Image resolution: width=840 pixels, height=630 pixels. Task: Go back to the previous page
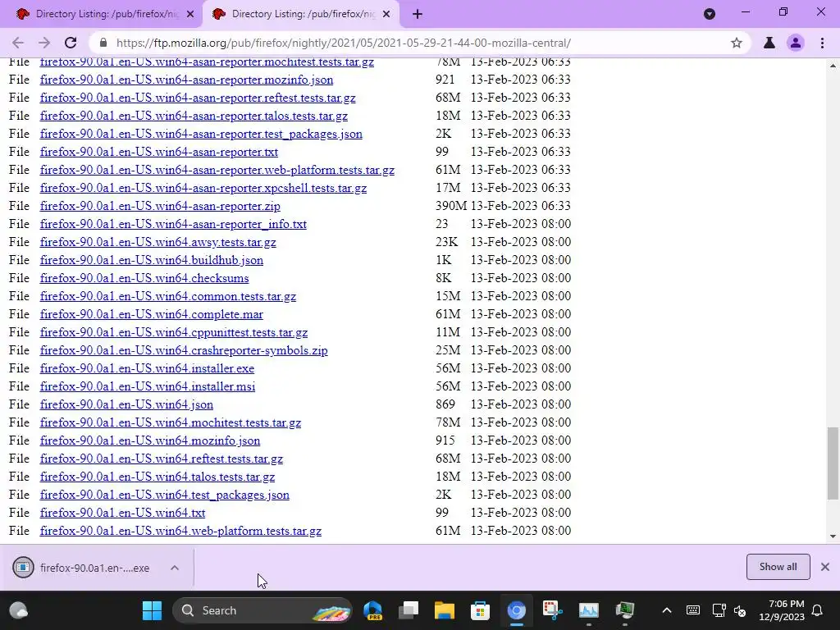[18, 43]
